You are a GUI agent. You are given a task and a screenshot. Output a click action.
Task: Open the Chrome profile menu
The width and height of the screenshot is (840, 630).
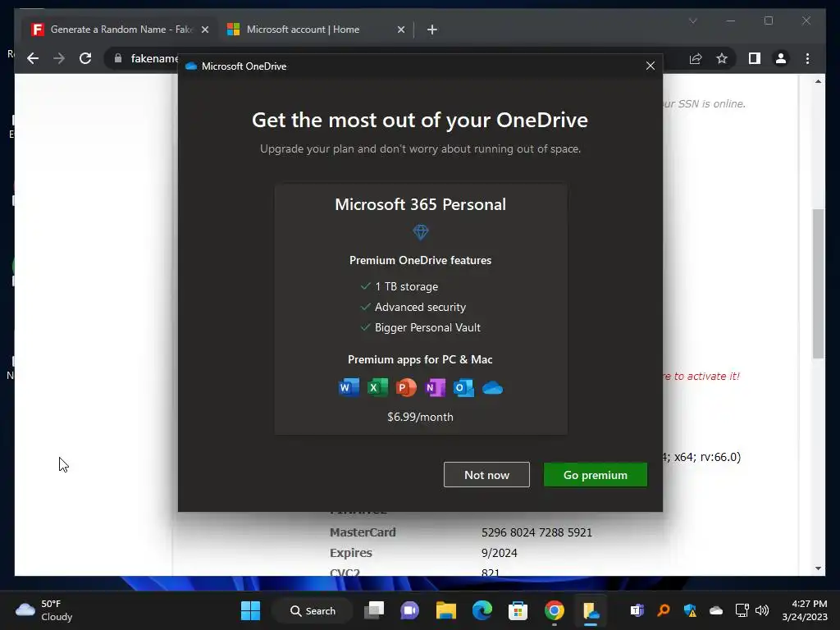click(781, 58)
